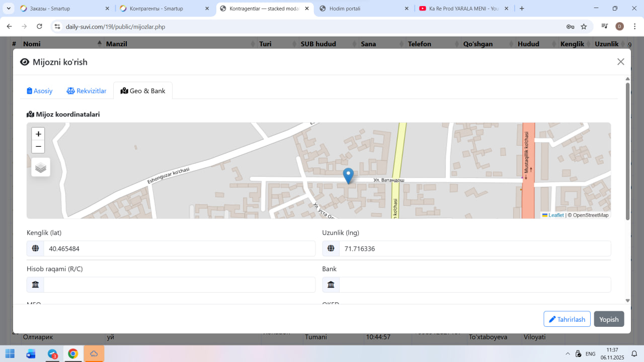Click the modal's vertical scrollbar thumb

click(x=627, y=151)
